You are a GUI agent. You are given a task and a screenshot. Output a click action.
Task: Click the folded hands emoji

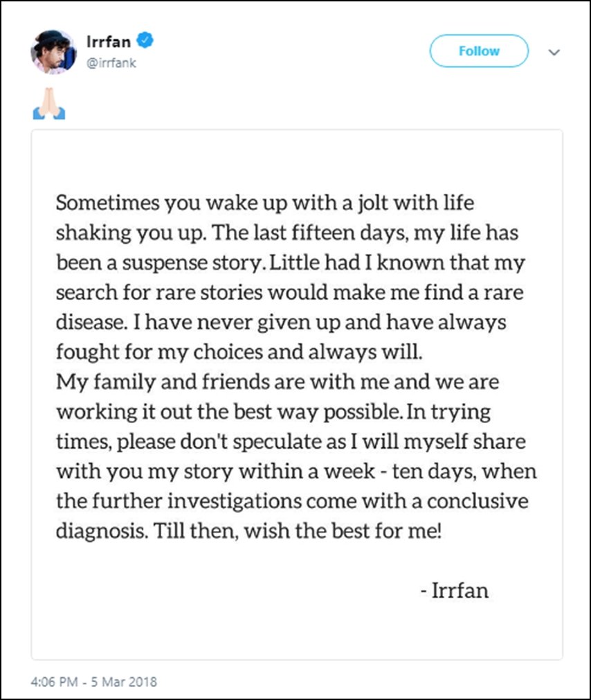(48, 104)
